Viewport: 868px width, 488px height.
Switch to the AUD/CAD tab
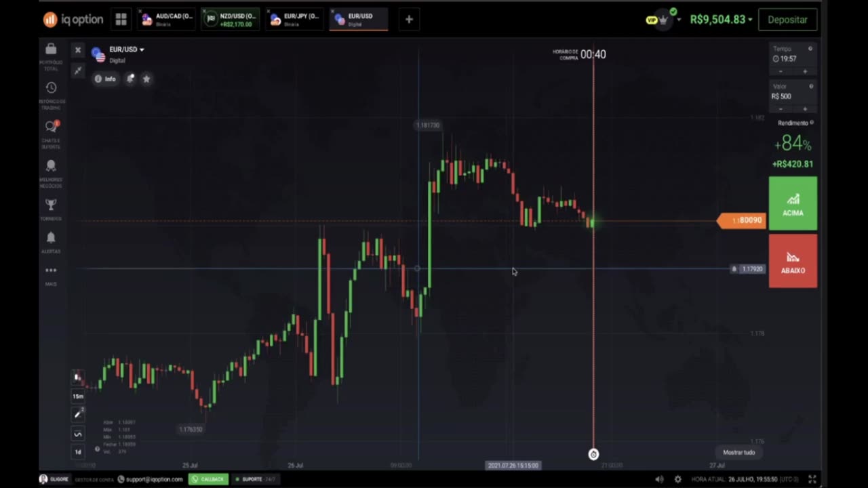coord(167,20)
